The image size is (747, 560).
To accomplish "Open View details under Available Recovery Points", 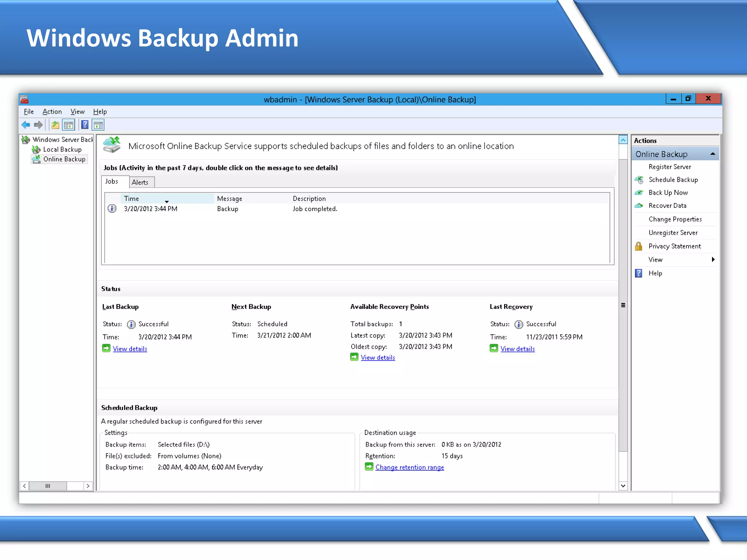I will (x=378, y=358).
